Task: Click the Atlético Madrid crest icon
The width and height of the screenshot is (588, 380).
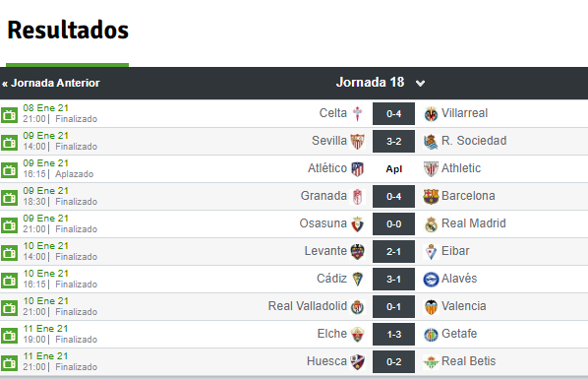Action: 357,169
